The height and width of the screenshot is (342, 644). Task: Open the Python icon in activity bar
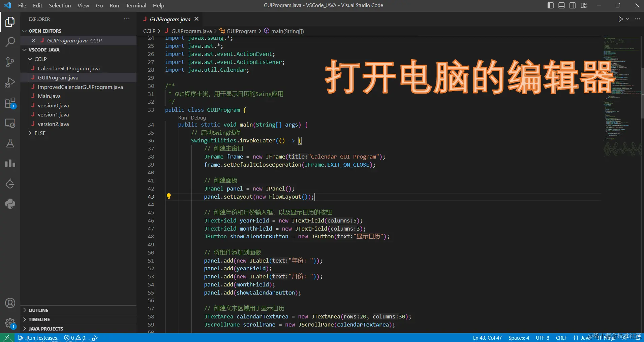tap(10, 204)
